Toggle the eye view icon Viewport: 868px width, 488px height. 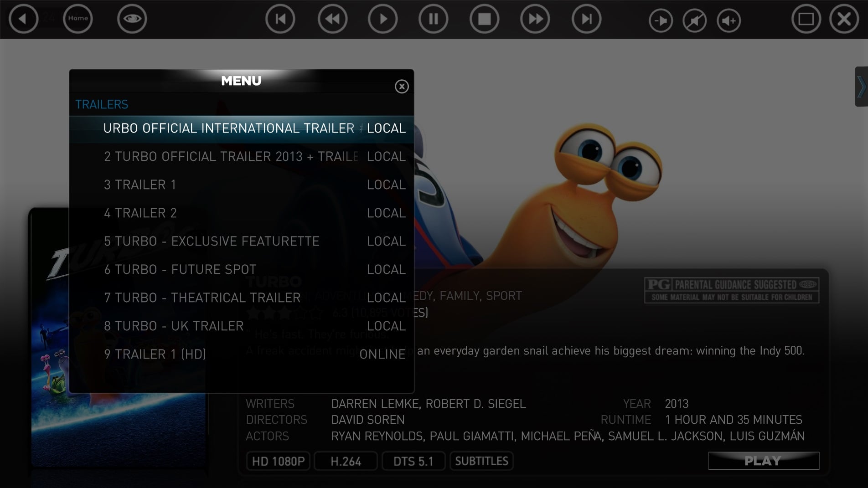(132, 19)
